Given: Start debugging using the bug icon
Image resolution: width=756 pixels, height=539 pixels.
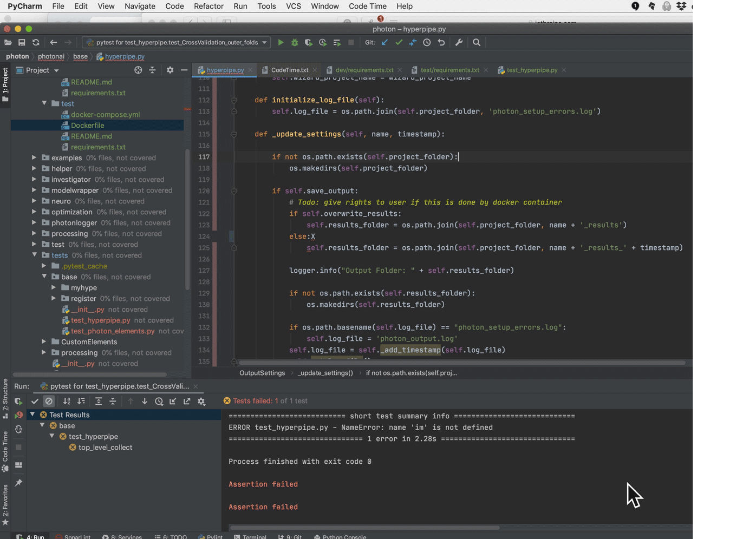Looking at the screenshot, I should (x=294, y=42).
